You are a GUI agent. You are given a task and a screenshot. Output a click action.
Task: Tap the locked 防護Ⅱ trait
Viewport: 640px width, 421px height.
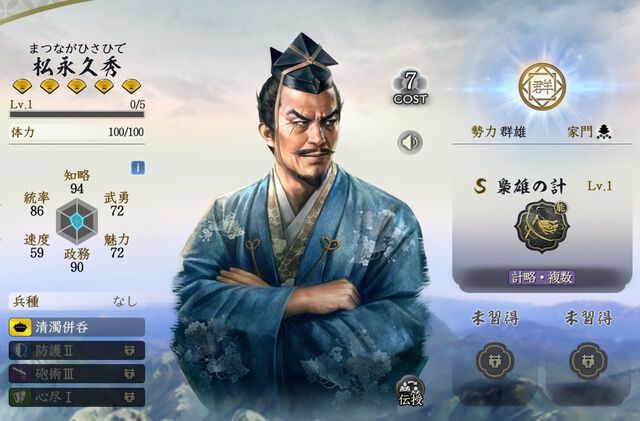tap(77, 350)
